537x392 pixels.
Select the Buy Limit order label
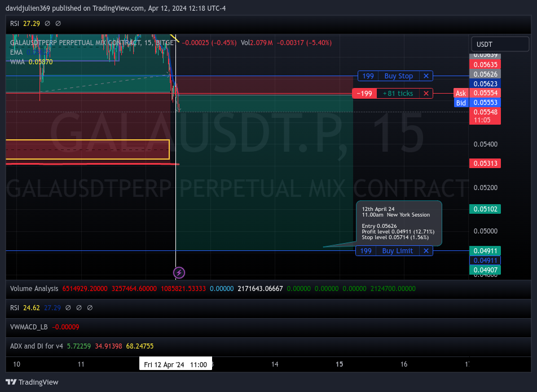(397, 251)
